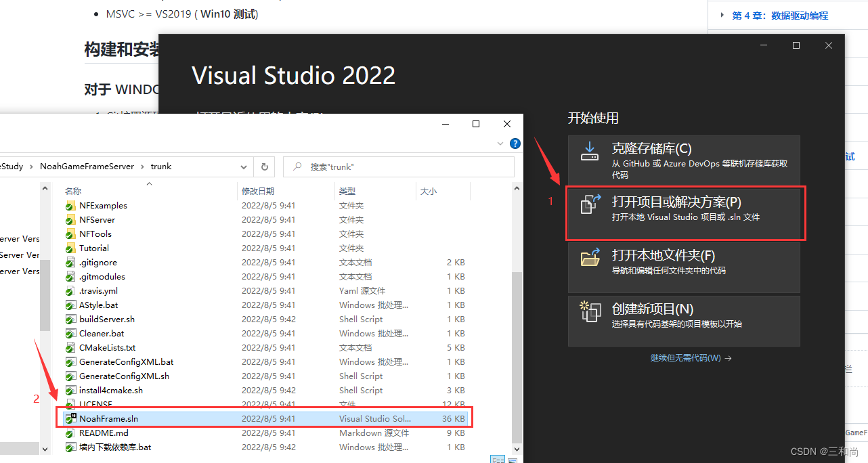Click the Visual Studio Sol... type cell

coord(375,419)
